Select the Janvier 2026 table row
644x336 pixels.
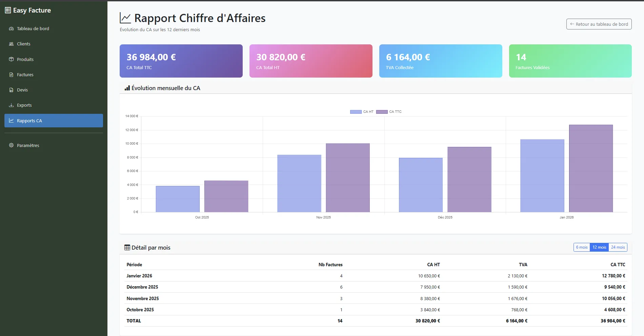click(339, 276)
